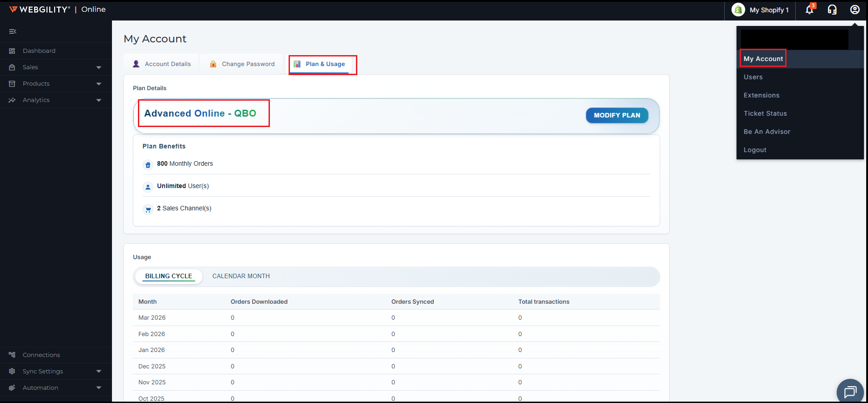Choose Logout from the profile menu
868x403 pixels.
click(x=755, y=150)
